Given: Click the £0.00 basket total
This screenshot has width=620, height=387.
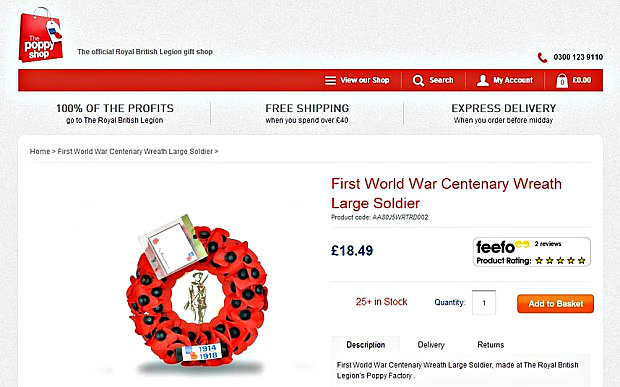Looking at the screenshot, I should [582, 80].
